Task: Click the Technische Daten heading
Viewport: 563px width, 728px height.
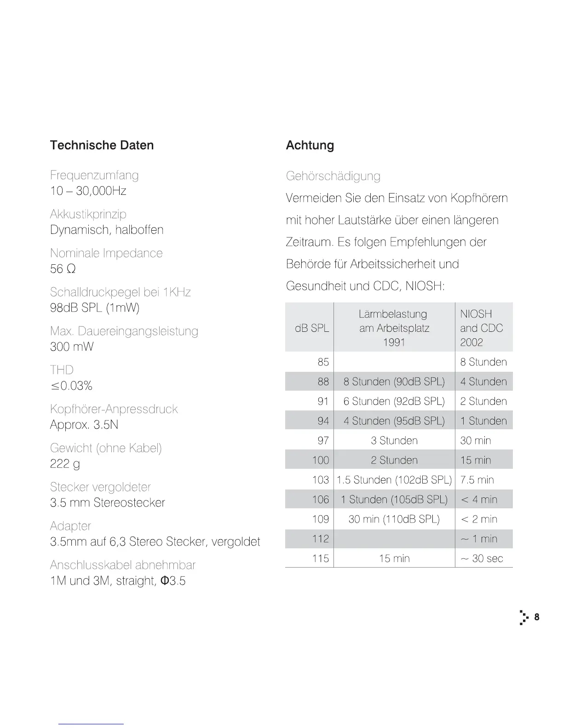Action: pos(102,145)
